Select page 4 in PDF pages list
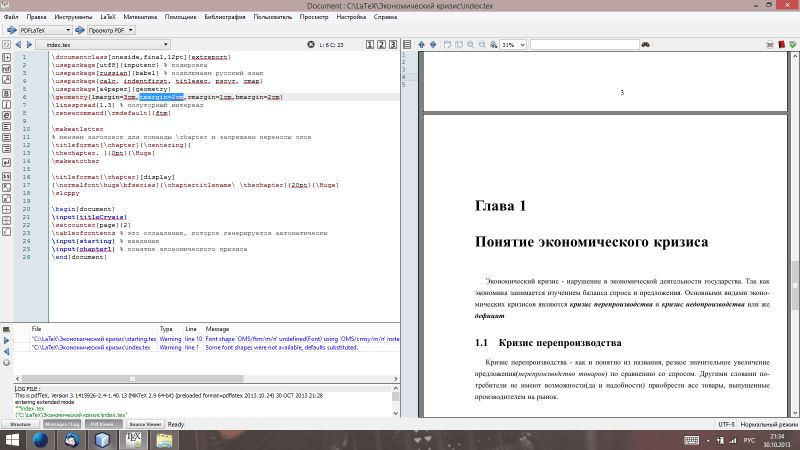 (410, 77)
